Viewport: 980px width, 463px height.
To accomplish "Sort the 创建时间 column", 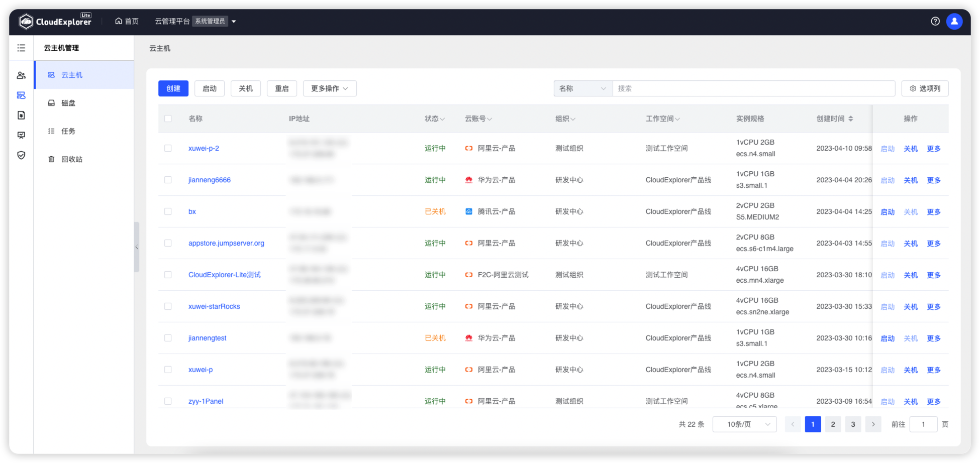I will point(851,119).
